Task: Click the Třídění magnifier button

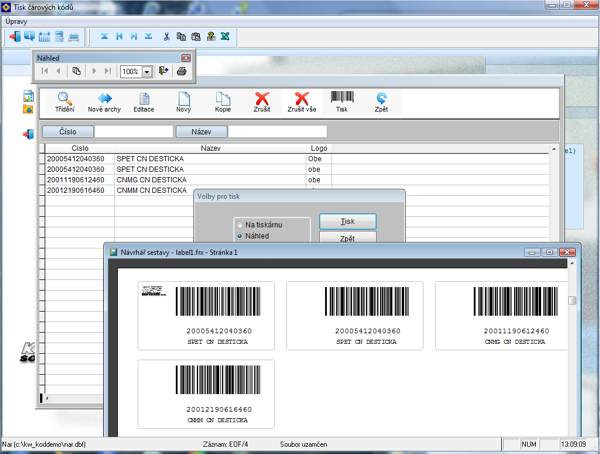Action: (x=65, y=102)
